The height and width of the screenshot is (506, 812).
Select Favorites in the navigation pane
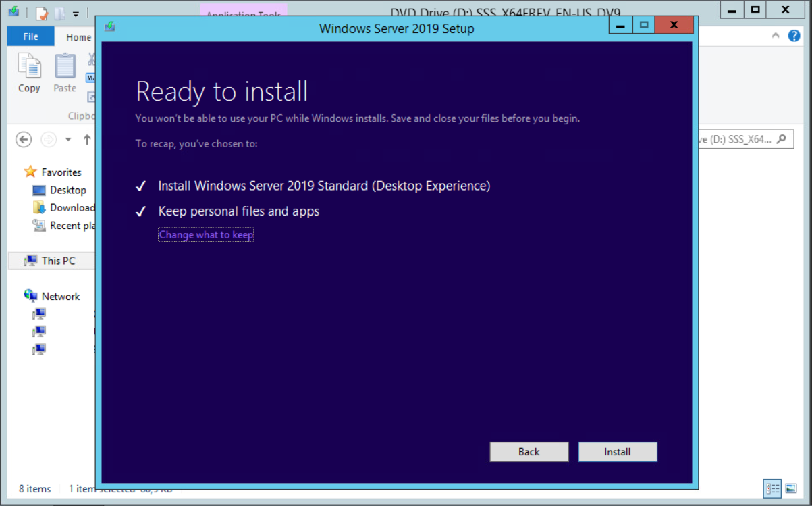click(61, 172)
